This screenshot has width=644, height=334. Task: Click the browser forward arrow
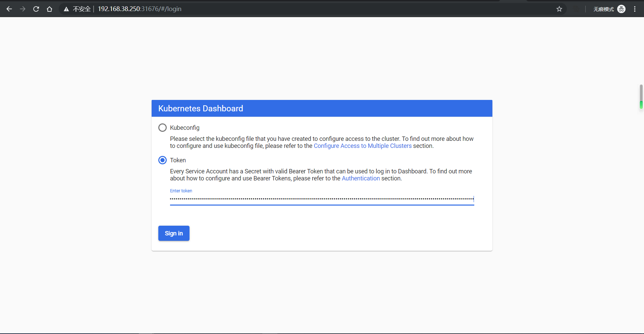coord(22,9)
